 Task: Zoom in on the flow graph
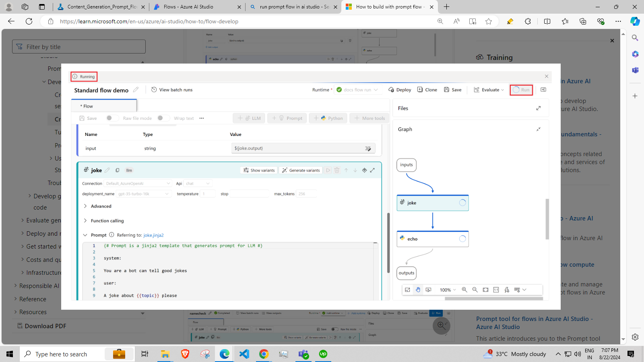[x=465, y=290]
